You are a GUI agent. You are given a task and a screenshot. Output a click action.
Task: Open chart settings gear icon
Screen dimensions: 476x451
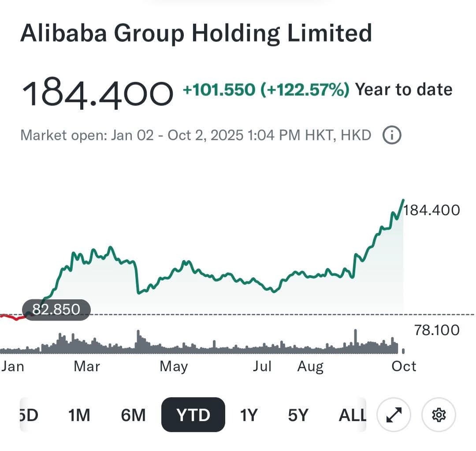point(439,415)
